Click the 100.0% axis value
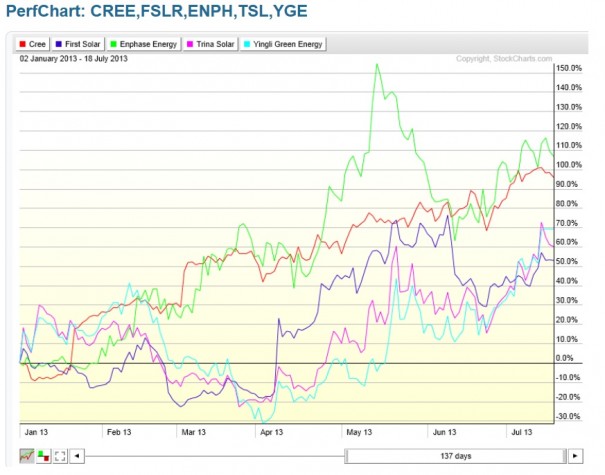The image size is (605, 475). pos(569,165)
